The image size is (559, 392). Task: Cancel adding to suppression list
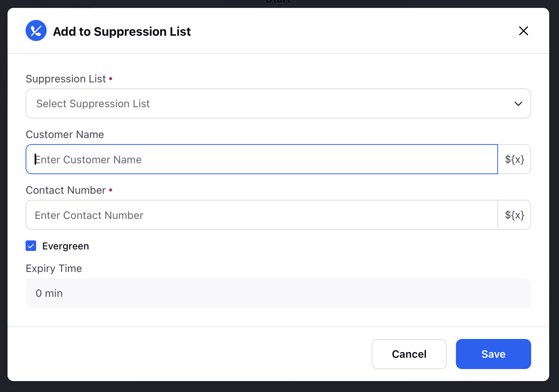point(409,354)
